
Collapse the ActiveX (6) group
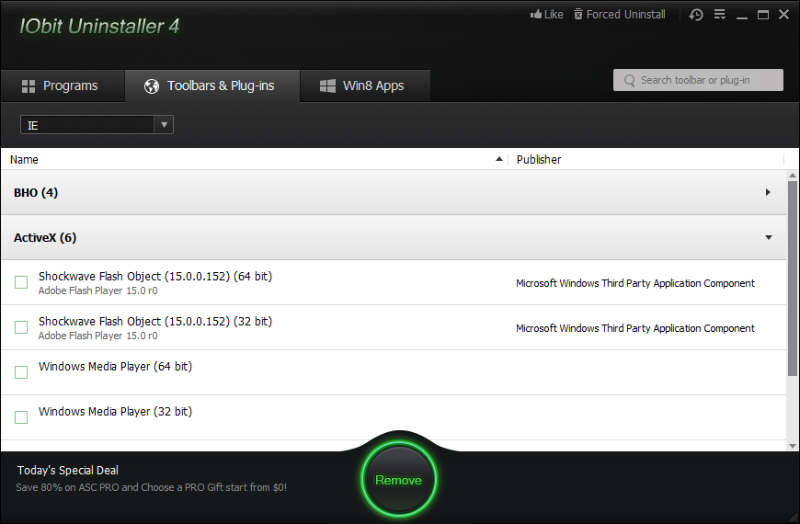click(768, 238)
